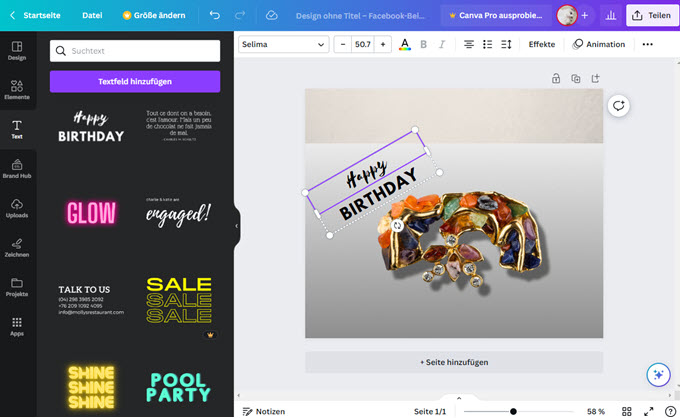Open the Magic assistant sparkle button
The height and width of the screenshot is (418, 680).
(x=658, y=375)
